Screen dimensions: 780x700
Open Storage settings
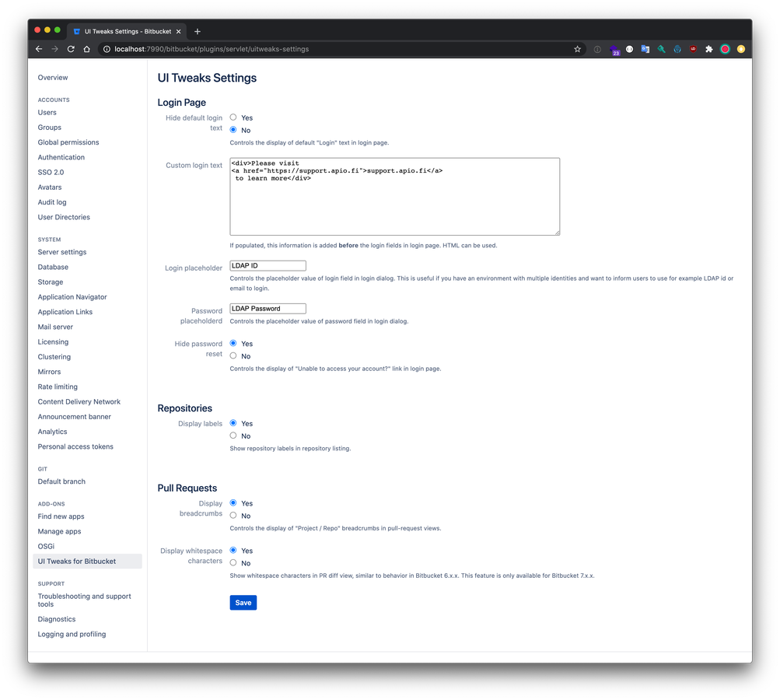(51, 282)
